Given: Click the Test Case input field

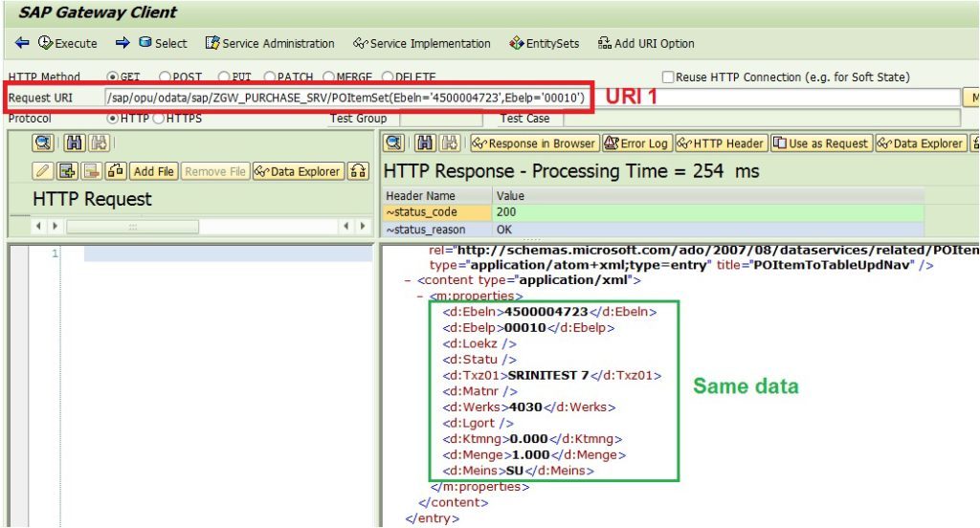Looking at the screenshot, I should (762, 118).
